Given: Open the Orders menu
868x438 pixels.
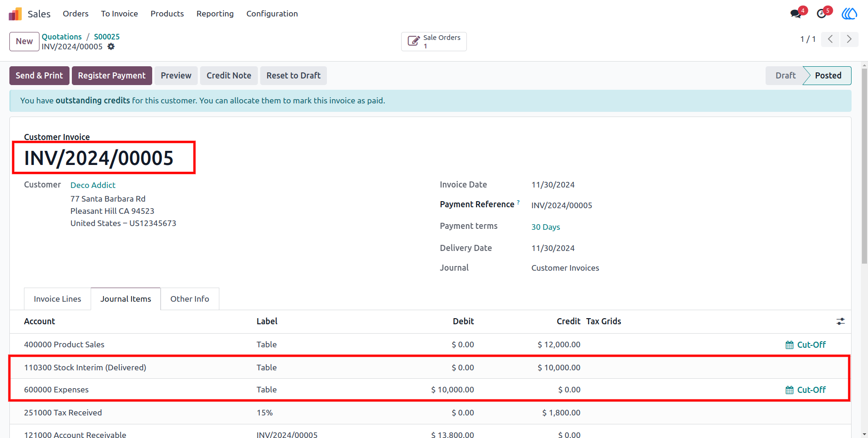Looking at the screenshot, I should (x=76, y=14).
